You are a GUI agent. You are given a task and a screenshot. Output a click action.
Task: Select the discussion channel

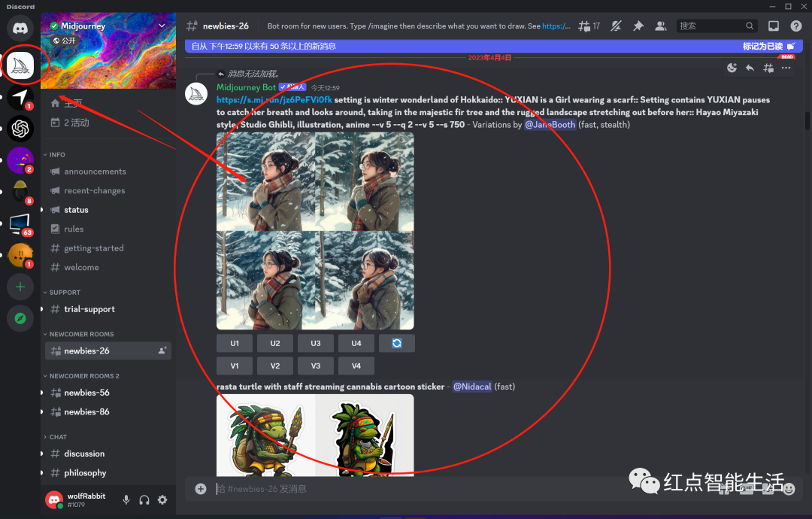85,454
